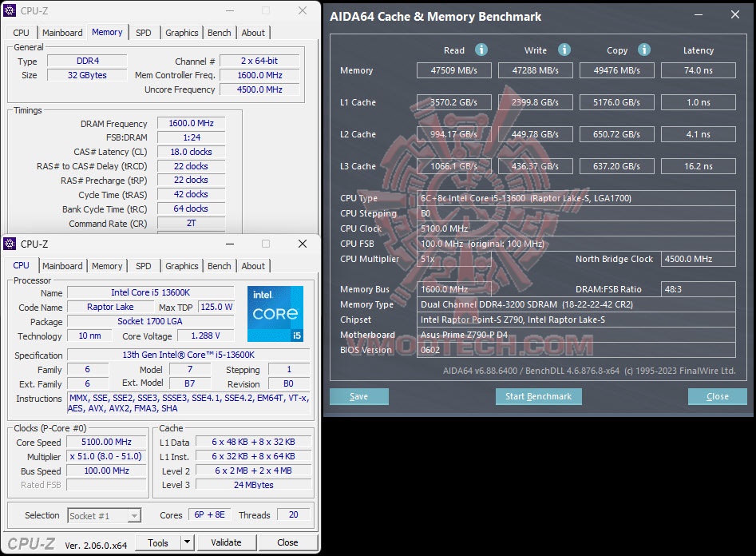Open Mainboard tab in upper CPU-Z window
The width and height of the screenshot is (756, 556).
pyautogui.click(x=62, y=33)
